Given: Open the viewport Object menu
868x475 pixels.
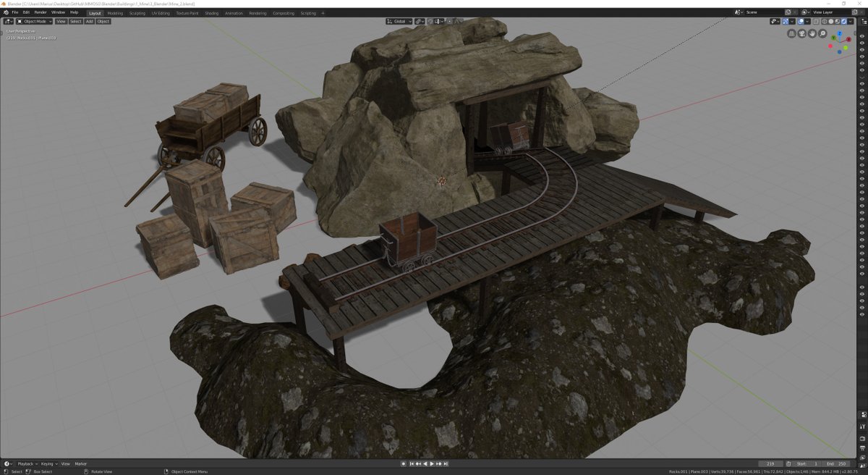Looking at the screenshot, I should [103, 21].
